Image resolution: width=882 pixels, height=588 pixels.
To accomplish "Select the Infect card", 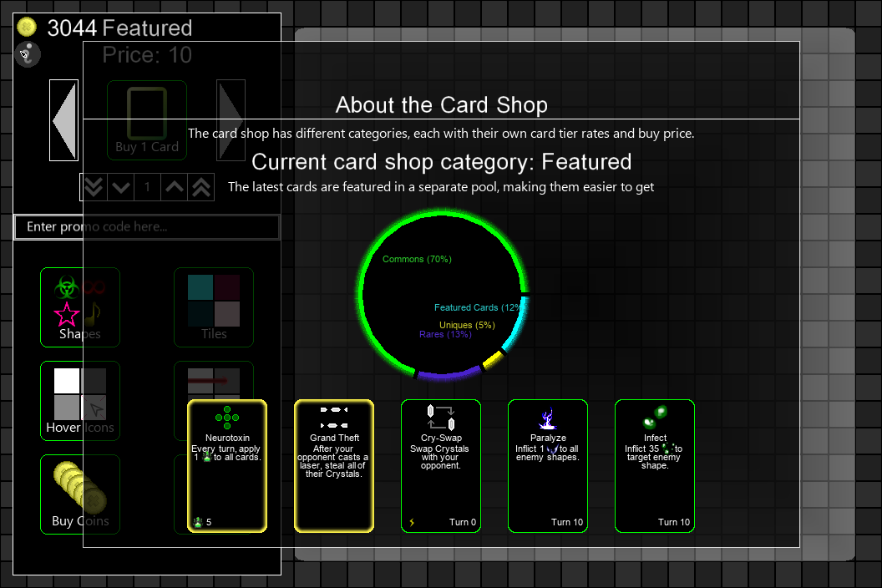I will point(655,466).
